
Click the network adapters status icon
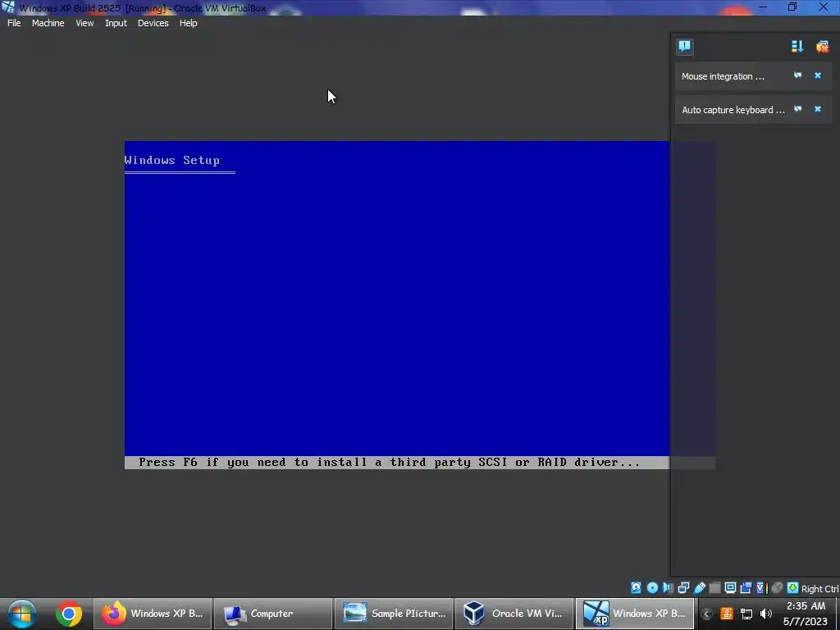click(x=683, y=587)
